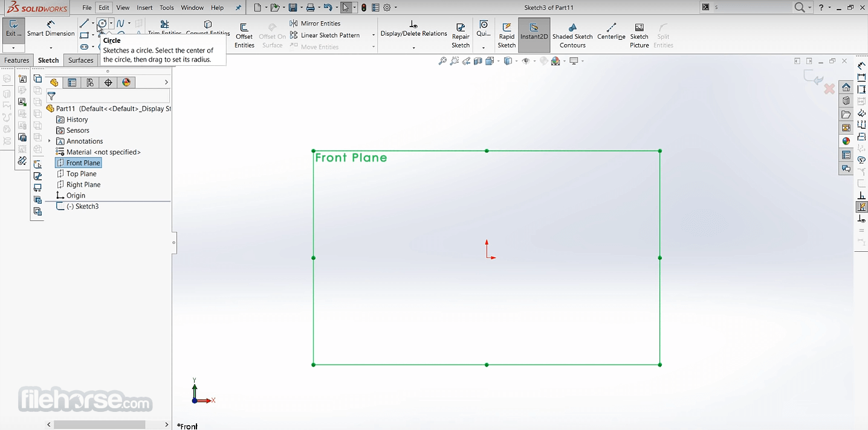This screenshot has height=430, width=868.
Task: Toggle Rapid Sketch mode
Action: [x=507, y=36]
